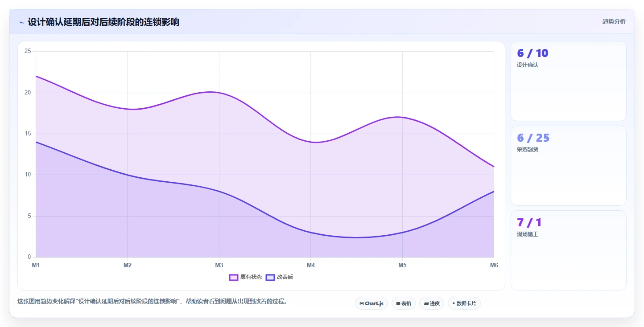The image size is (644, 327).
Task: Toggle the 原有状态 legend swatch
Action: click(x=234, y=277)
